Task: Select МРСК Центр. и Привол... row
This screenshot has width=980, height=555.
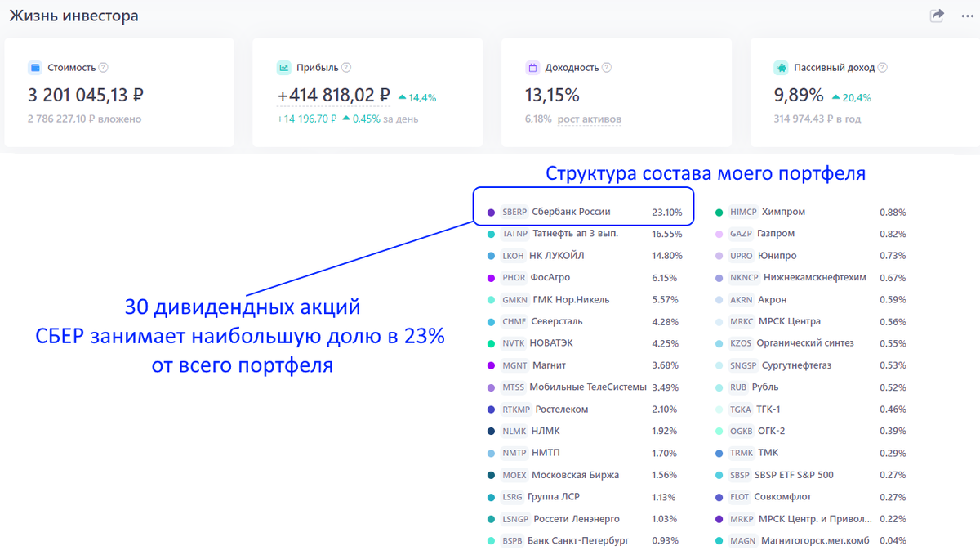Action: tap(810, 519)
